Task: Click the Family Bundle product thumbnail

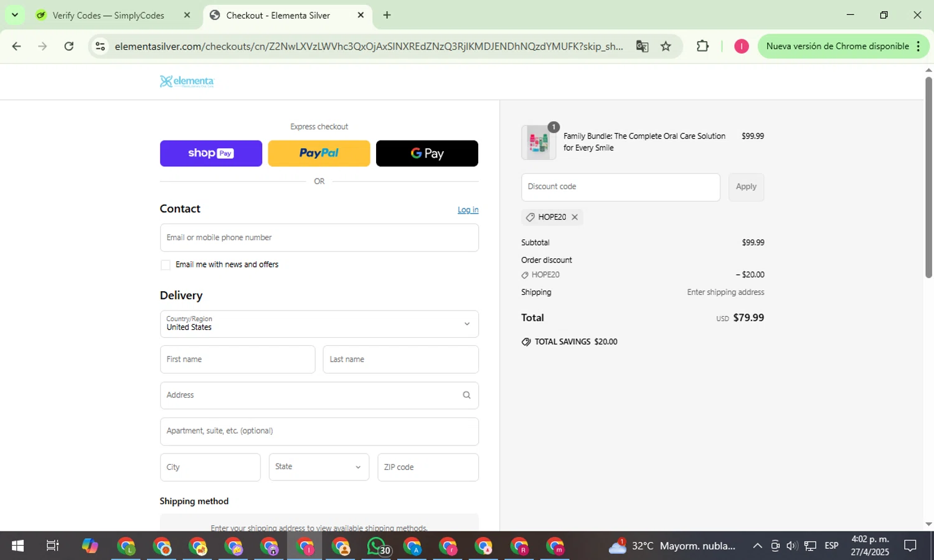Action: click(539, 142)
